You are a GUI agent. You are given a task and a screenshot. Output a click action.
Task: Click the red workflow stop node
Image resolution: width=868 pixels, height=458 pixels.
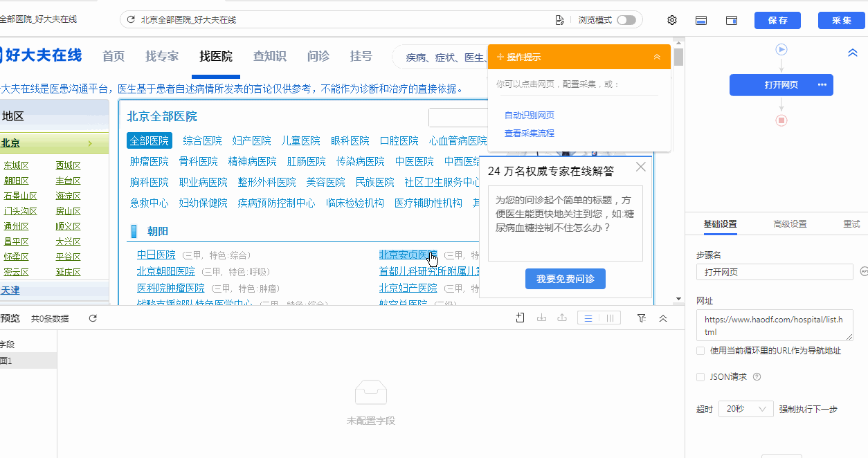pos(781,120)
